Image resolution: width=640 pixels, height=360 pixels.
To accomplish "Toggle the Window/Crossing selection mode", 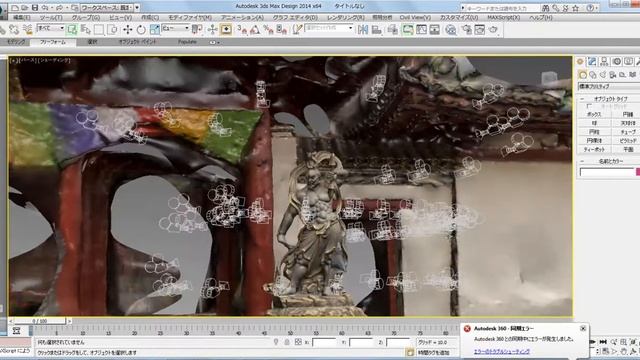I will tap(112, 29).
